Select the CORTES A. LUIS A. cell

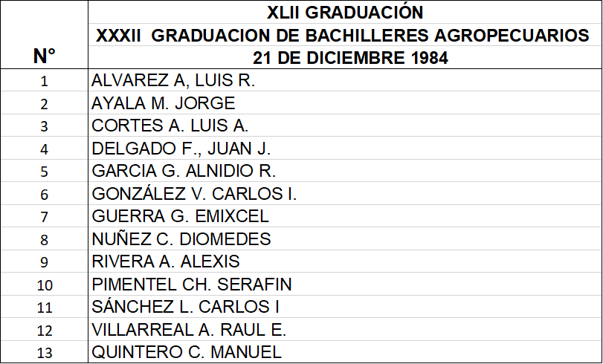[x=345, y=126]
